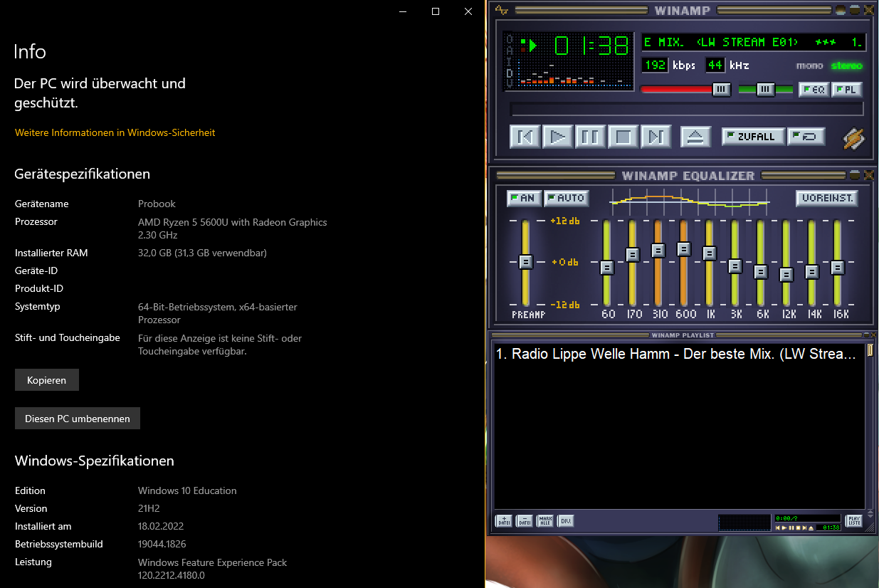Click the 3K equalizer band knob
Viewport: 879px width, 588px height.
(735, 266)
